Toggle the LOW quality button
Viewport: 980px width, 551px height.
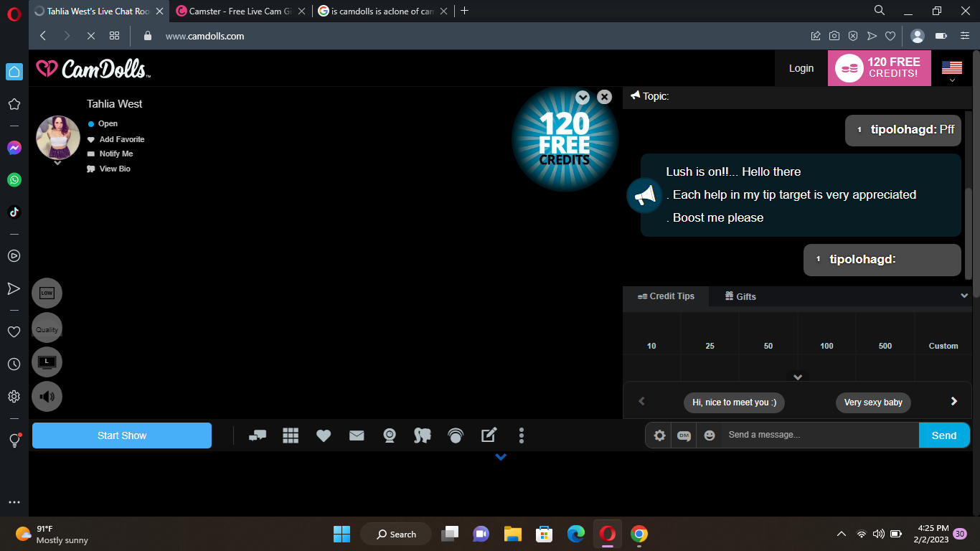(x=47, y=293)
